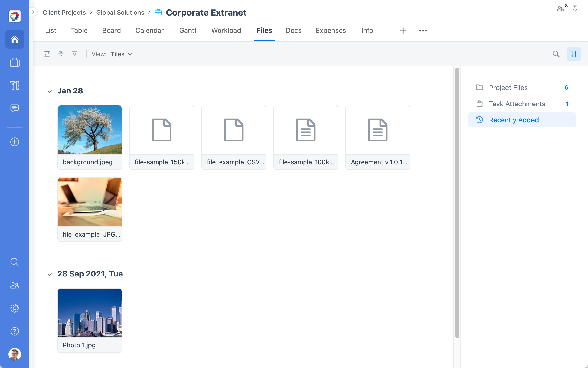Viewport: 588px width, 368px height.
Task: Click the fullscreen expand icon in the toolbar
Action: (47, 54)
